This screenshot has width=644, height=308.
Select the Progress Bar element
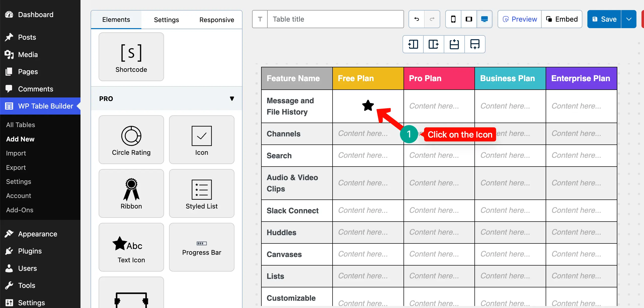(202, 247)
